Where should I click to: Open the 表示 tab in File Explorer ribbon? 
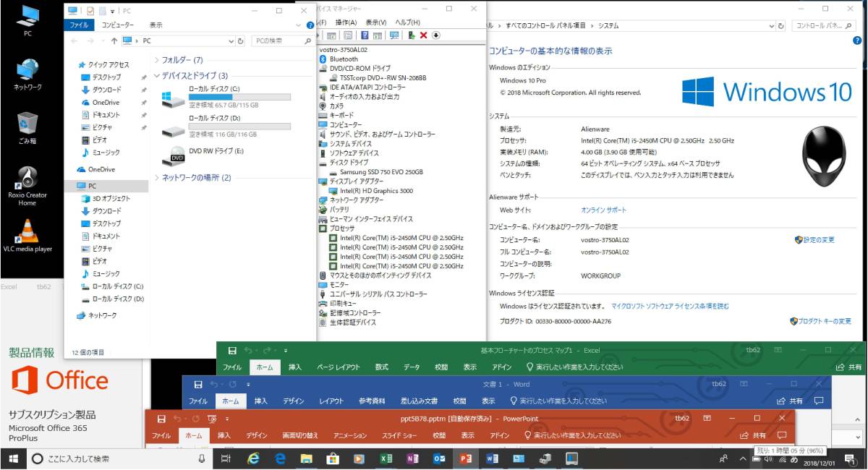pyautogui.click(x=156, y=25)
